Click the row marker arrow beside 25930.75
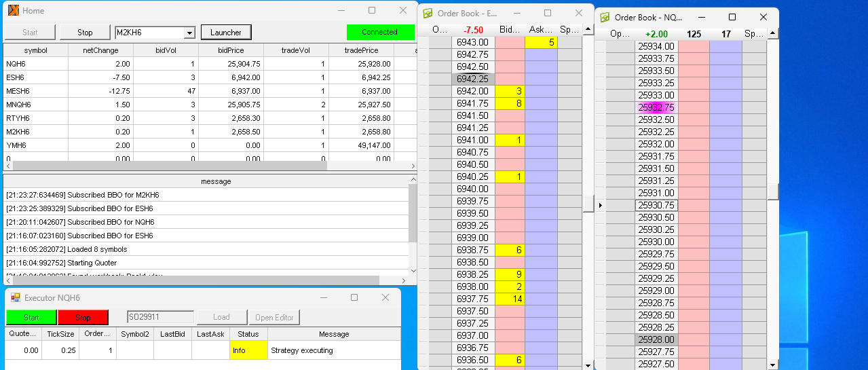Image resolution: width=868 pixels, height=370 pixels. (x=599, y=205)
